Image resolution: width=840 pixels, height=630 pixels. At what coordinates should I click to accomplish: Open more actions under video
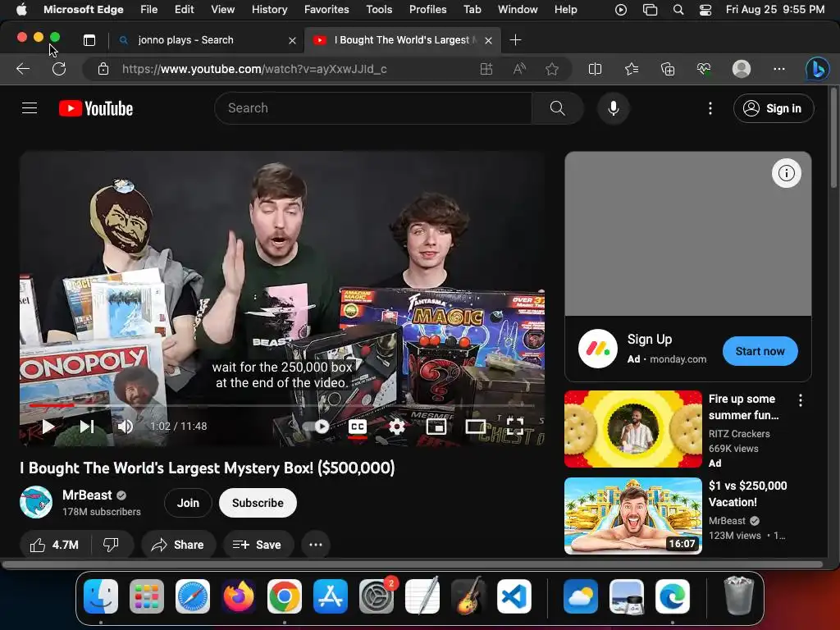coord(316,545)
